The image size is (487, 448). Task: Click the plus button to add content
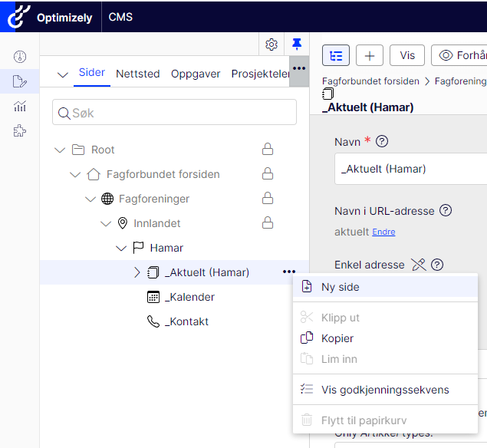[370, 55]
